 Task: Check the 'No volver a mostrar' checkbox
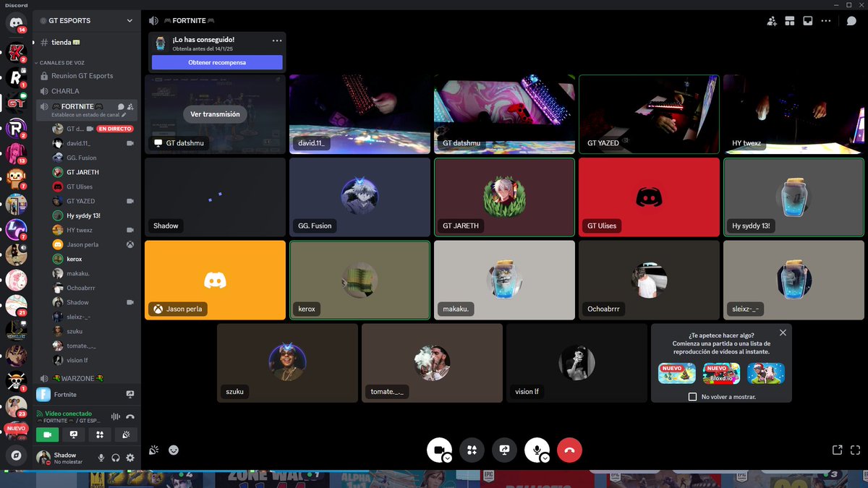tap(692, 397)
